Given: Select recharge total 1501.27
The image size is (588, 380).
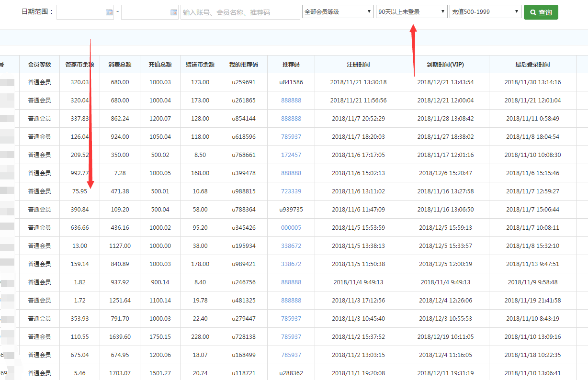Looking at the screenshot, I should (x=160, y=373).
